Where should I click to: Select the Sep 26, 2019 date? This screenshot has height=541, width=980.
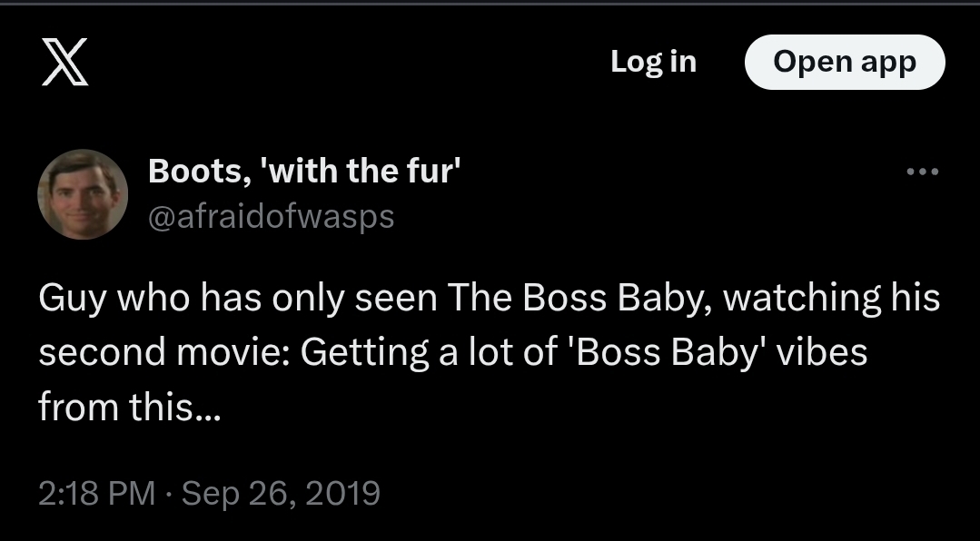pyautogui.click(x=281, y=493)
